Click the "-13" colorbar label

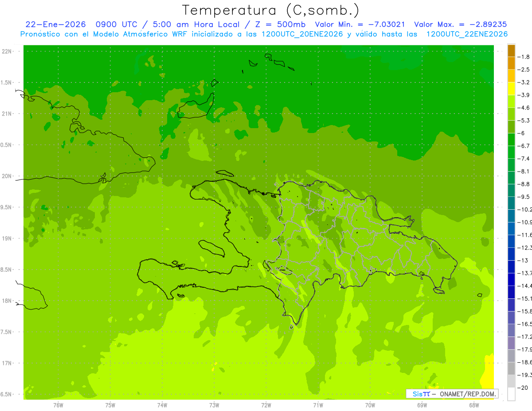click(523, 260)
